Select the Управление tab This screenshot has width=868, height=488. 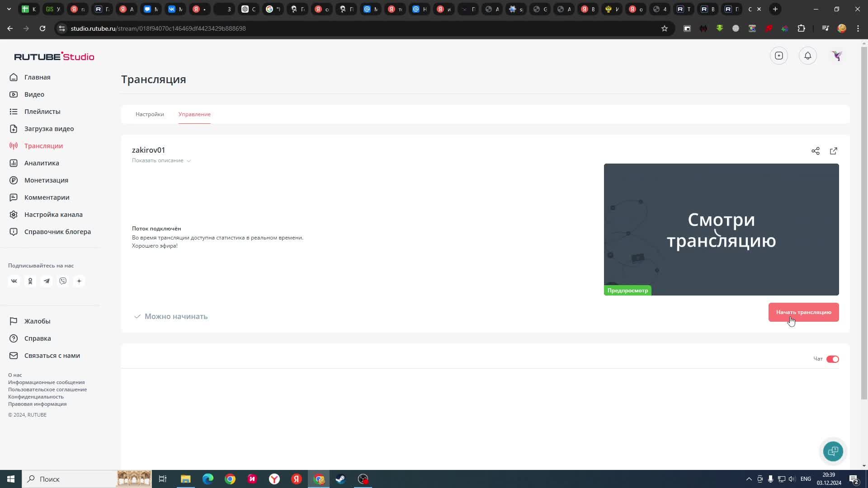[194, 114]
